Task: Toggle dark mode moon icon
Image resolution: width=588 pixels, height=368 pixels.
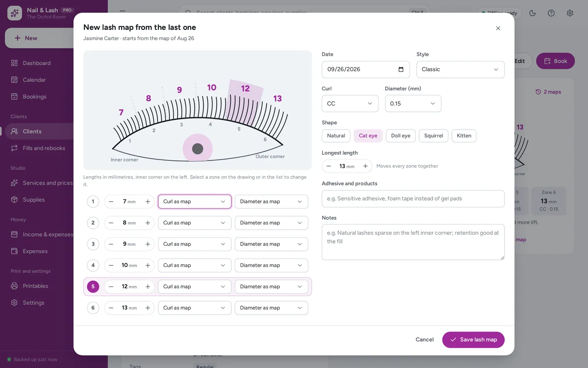Action: click(x=533, y=13)
